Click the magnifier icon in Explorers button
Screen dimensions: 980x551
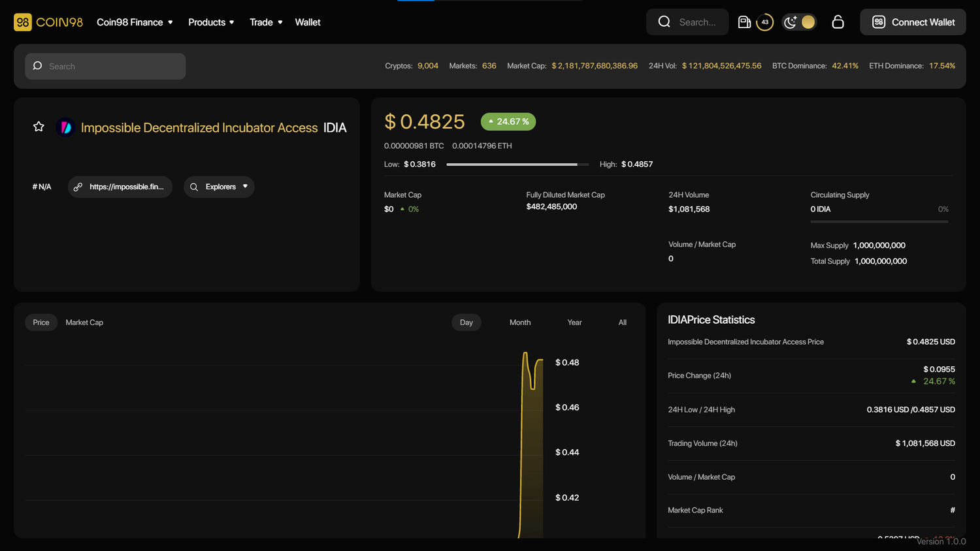194,187
